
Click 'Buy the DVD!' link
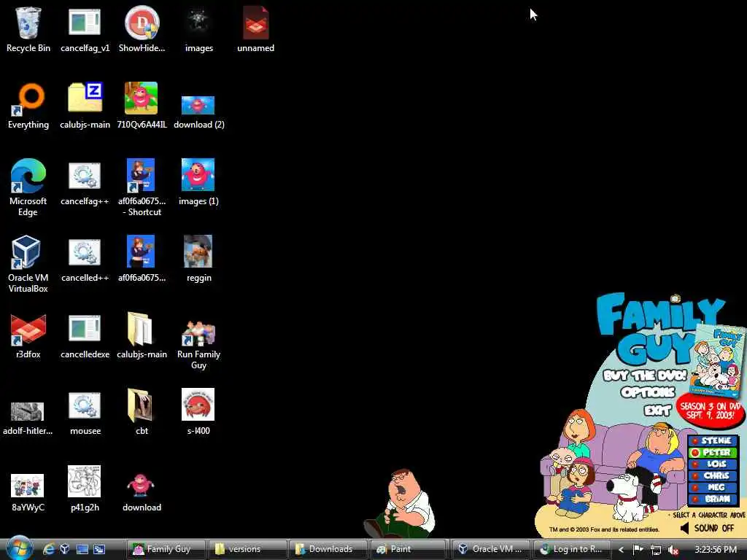coord(645,376)
